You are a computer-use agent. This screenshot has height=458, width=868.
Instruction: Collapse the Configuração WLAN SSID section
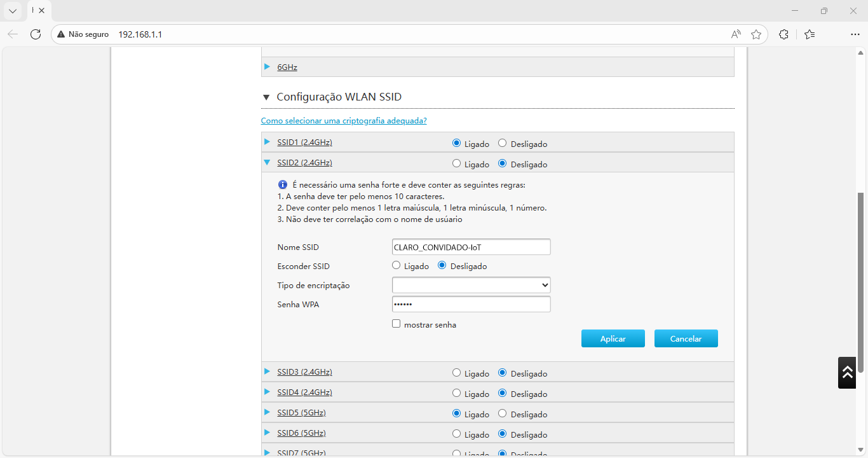266,97
